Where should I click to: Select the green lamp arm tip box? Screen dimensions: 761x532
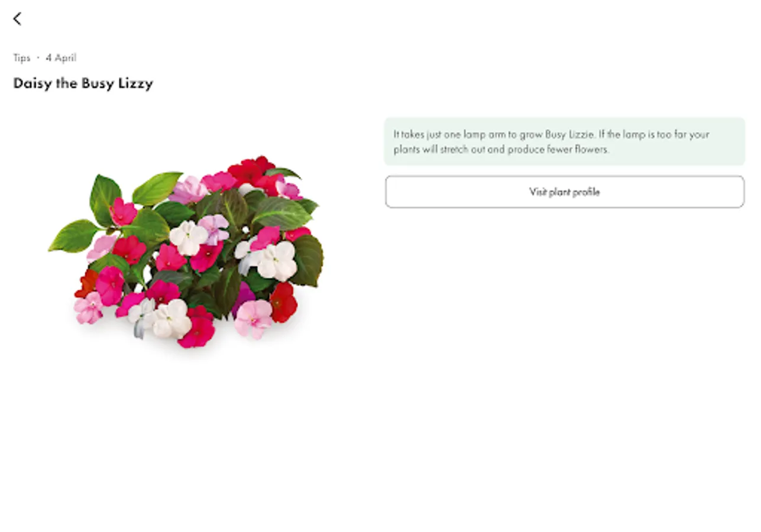point(565,141)
